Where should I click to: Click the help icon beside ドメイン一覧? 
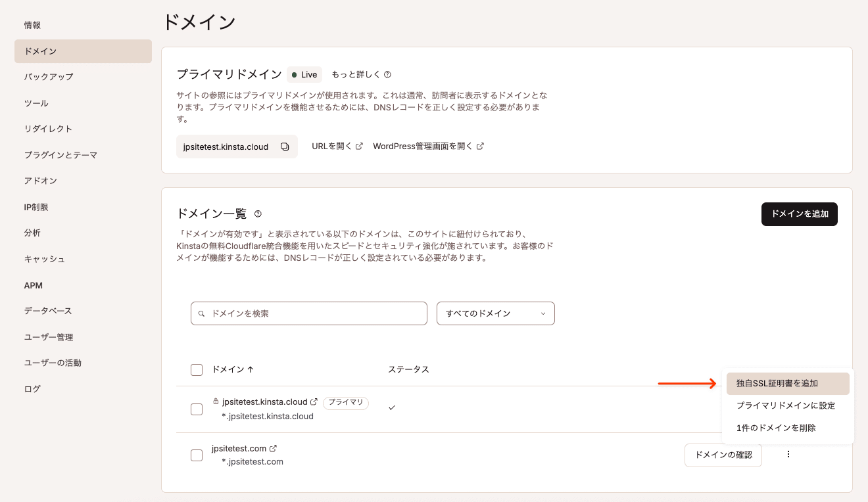pos(258,213)
